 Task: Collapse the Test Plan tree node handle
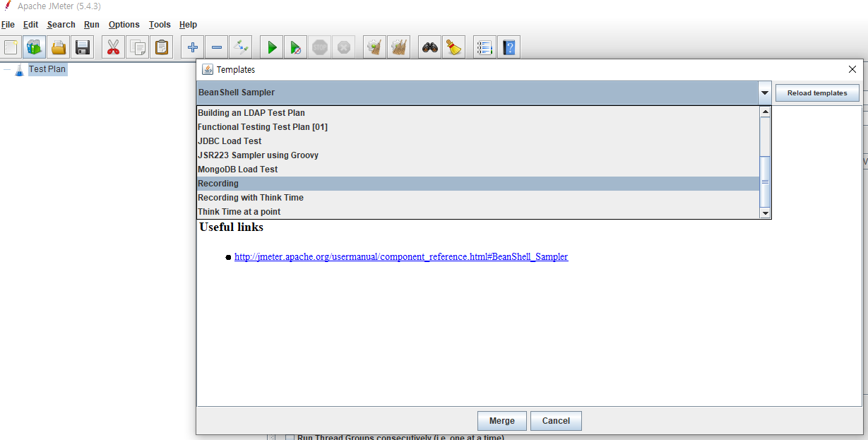point(7,70)
